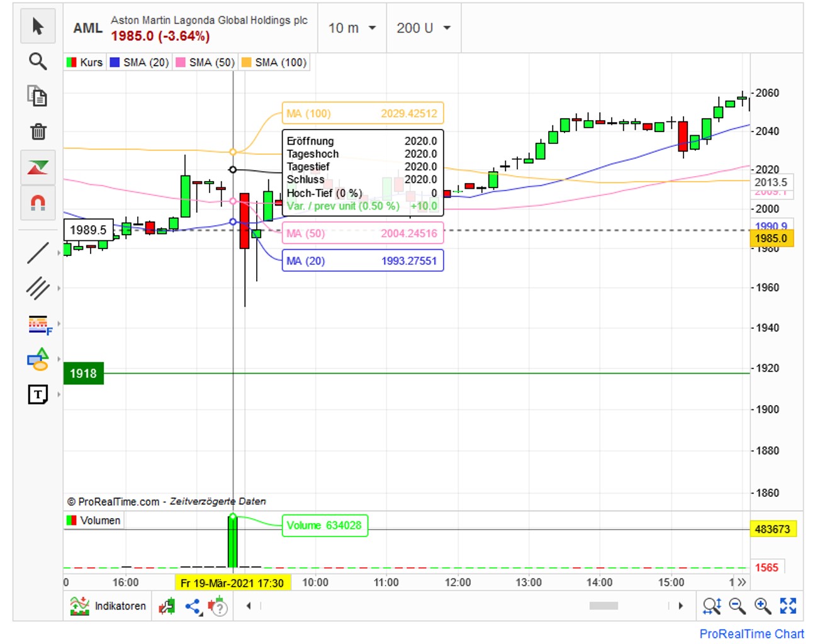
Task: Expand the shapes tool options arrow
Action: click(59, 359)
